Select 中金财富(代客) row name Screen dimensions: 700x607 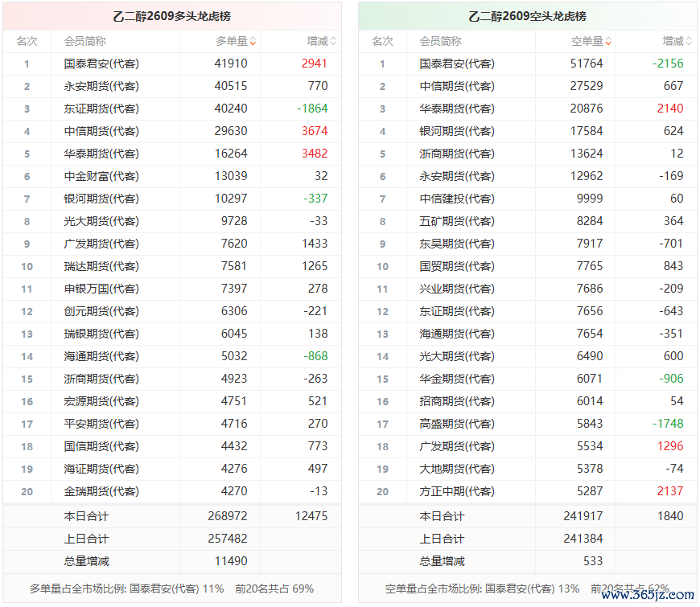coord(101,176)
